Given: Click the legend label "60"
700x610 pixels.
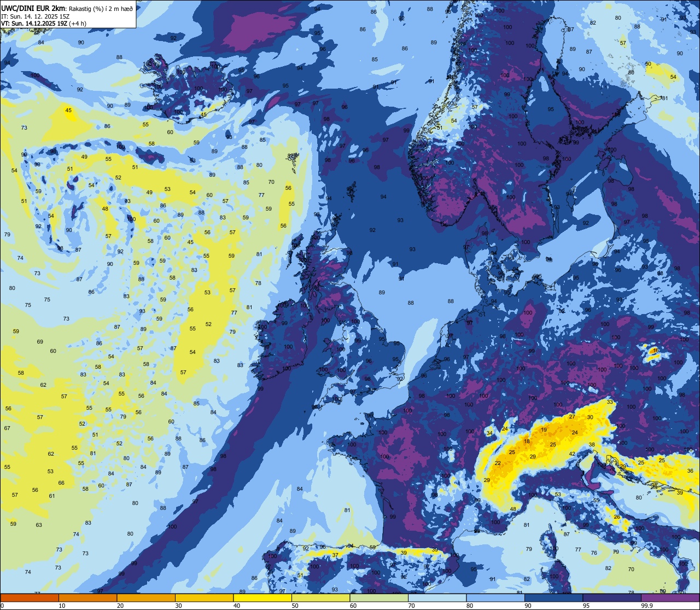Looking at the screenshot, I should [x=353, y=606].
